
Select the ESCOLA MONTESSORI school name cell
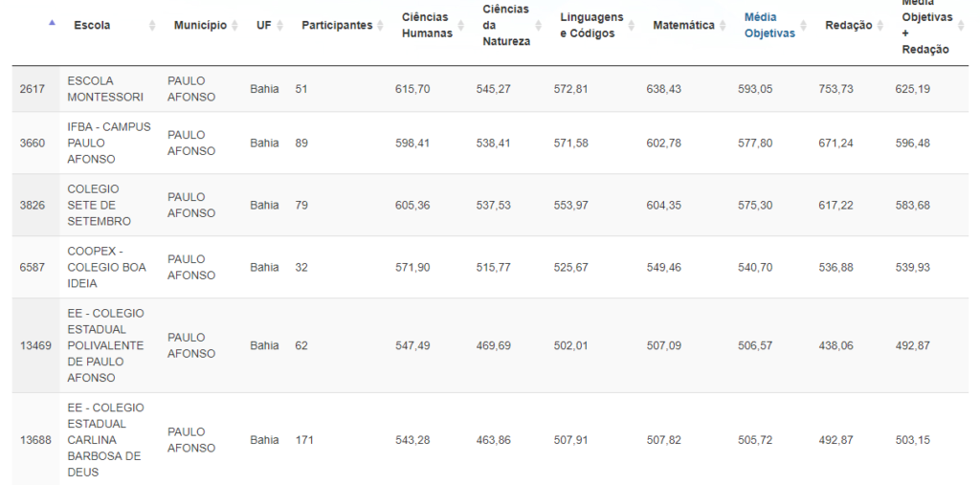105,89
